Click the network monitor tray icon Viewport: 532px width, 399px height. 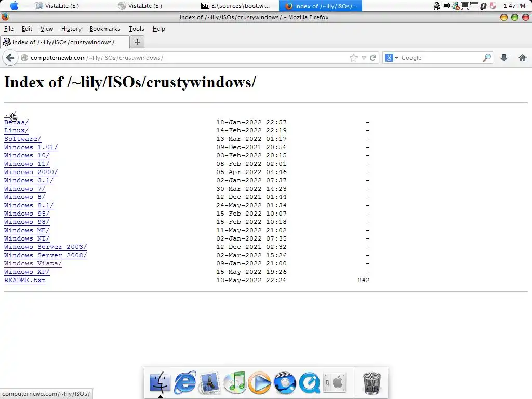(x=465, y=6)
